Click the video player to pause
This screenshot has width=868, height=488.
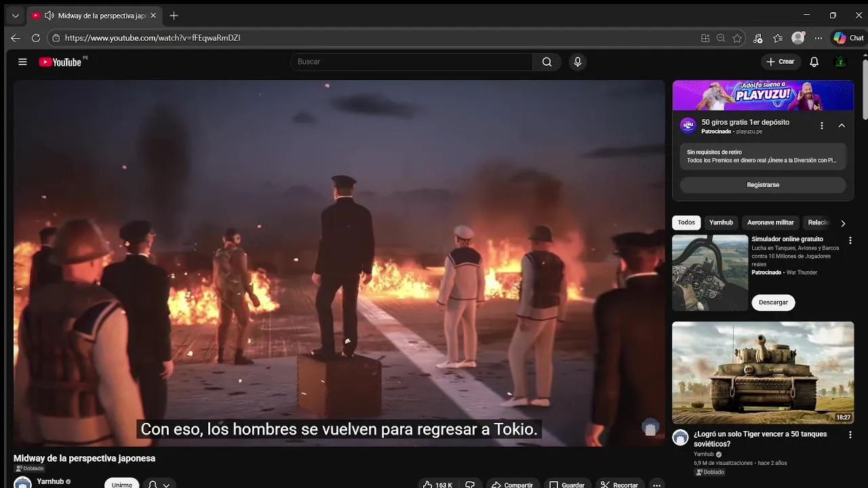[x=339, y=263]
